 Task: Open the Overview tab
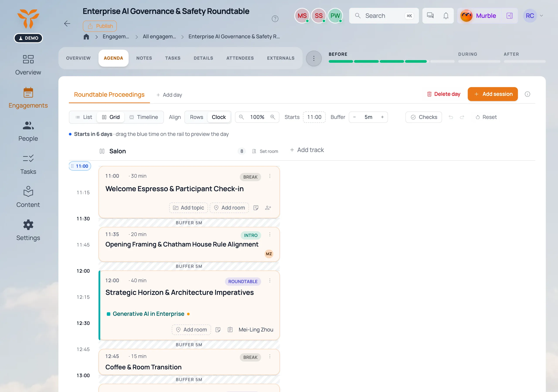click(78, 58)
